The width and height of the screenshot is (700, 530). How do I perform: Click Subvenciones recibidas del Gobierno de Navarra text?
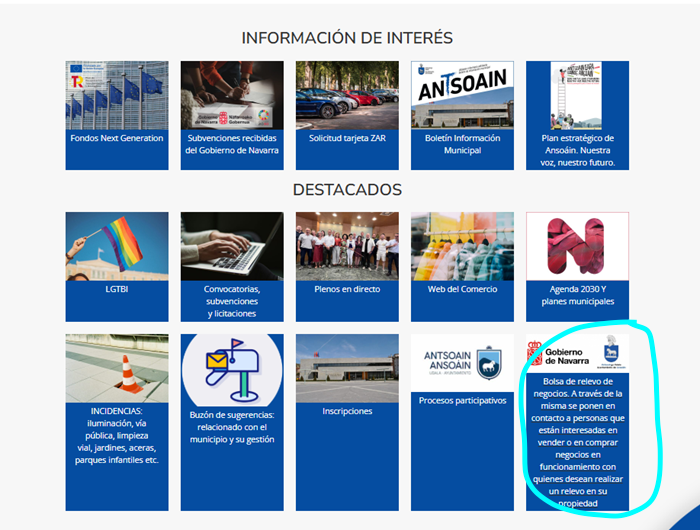(232, 144)
